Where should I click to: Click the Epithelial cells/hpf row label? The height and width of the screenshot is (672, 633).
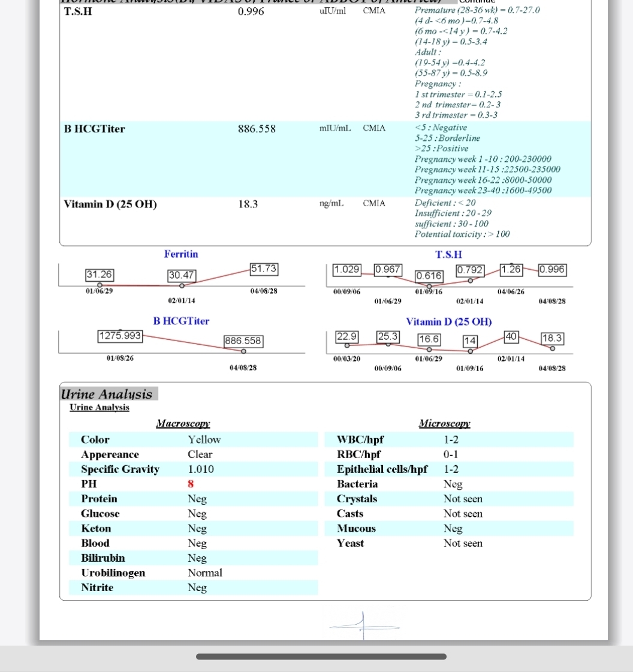(382, 469)
